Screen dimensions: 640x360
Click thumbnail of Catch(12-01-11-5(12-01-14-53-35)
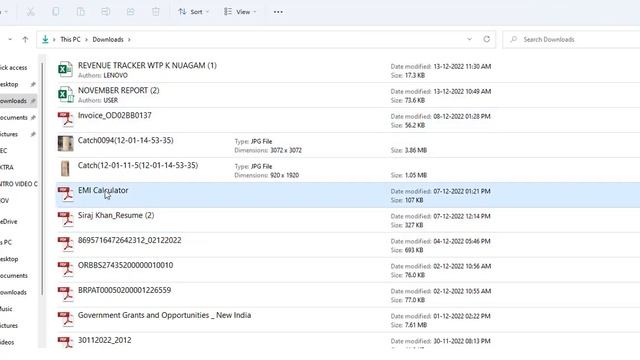[x=65, y=169]
